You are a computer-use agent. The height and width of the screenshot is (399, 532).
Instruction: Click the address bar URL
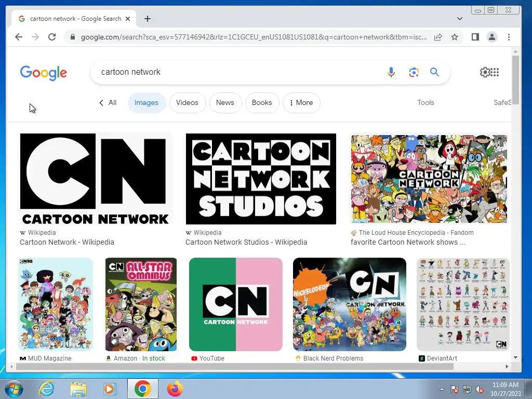click(x=254, y=37)
